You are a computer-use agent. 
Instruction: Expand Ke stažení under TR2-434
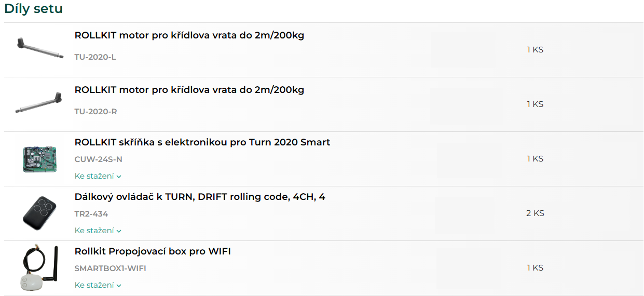coord(98,231)
